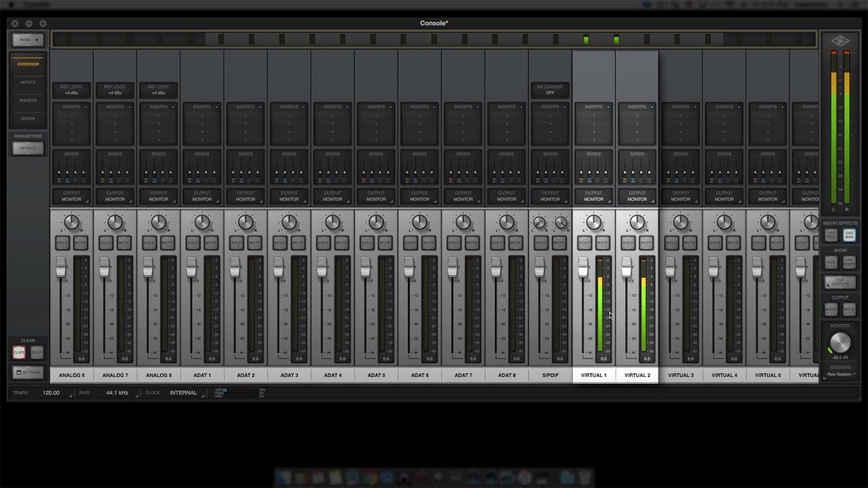Image resolution: width=868 pixels, height=488 pixels.
Task: Show the CTRL ROOM panel
Action: pos(849,262)
